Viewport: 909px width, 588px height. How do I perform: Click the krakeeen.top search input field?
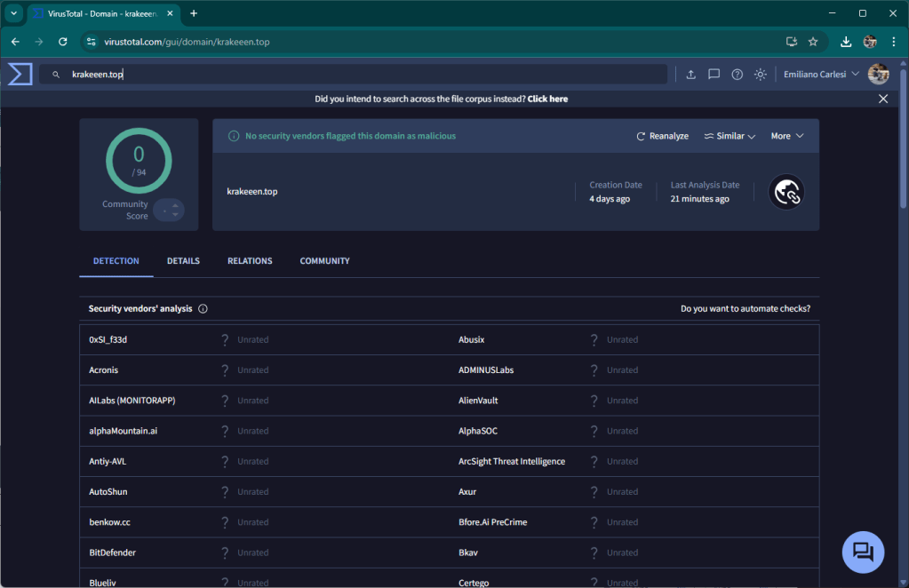(x=355, y=75)
